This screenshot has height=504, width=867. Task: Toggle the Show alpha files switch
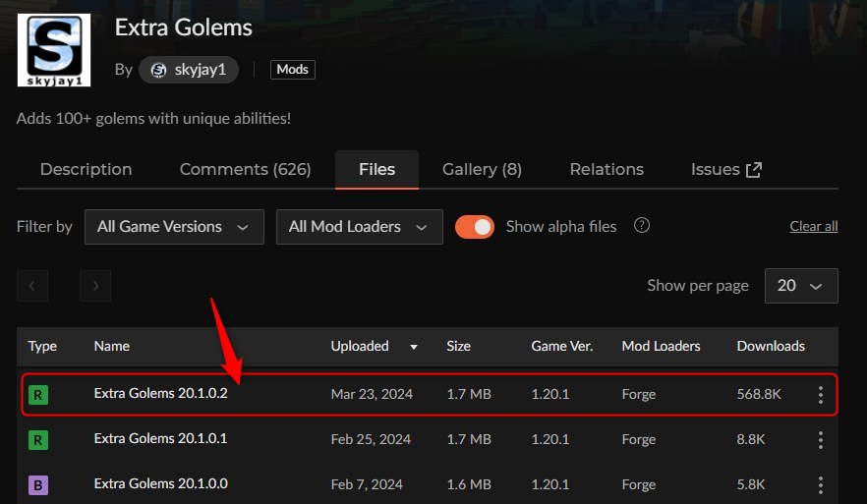point(475,227)
